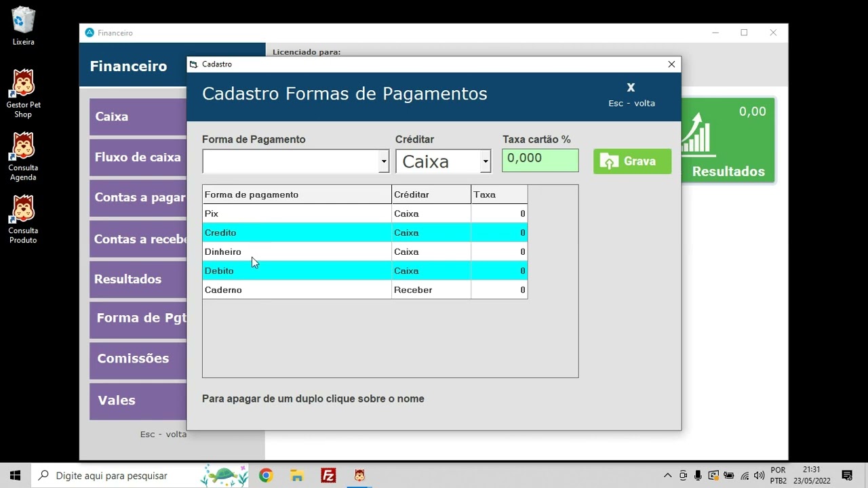Image resolution: width=868 pixels, height=488 pixels.
Task: Click Forma de pagamento column header
Action: coord(297,195)
